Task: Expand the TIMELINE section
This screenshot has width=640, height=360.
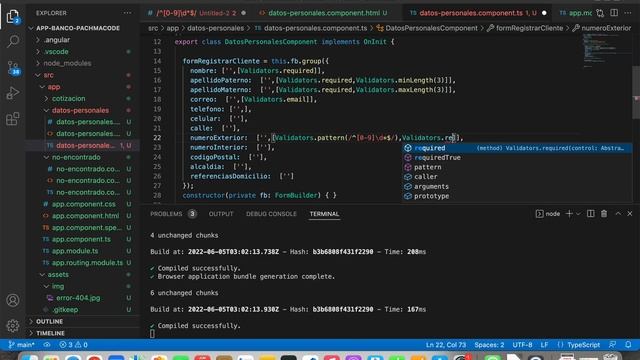Action: tap(50, 333)
